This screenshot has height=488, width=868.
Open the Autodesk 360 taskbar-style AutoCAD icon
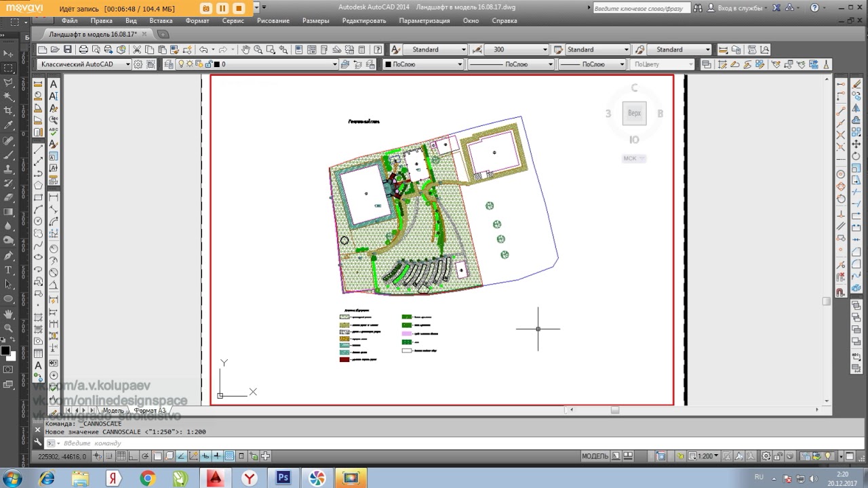pyautogui.click(x=216, y=478)
